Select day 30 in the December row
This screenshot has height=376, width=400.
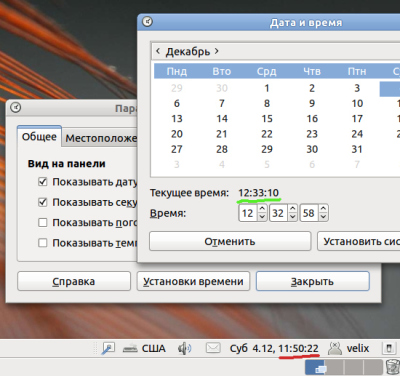pos(312,149)
